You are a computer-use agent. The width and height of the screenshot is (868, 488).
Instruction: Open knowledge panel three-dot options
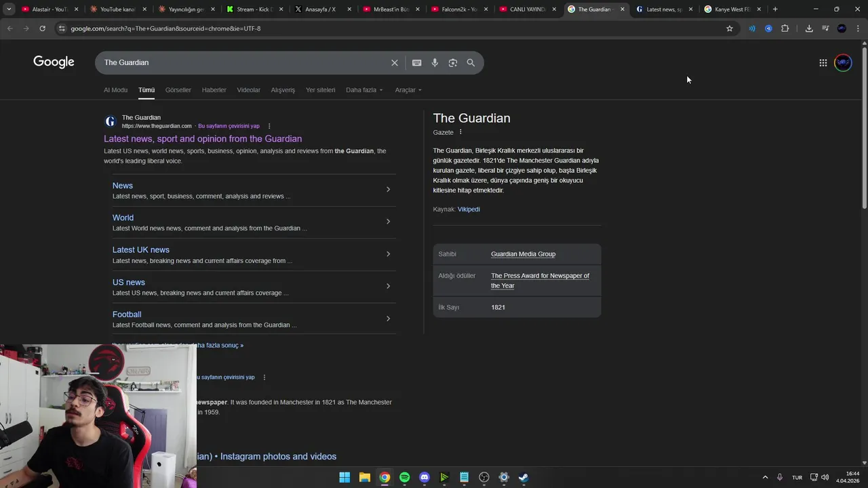[460, 132]
